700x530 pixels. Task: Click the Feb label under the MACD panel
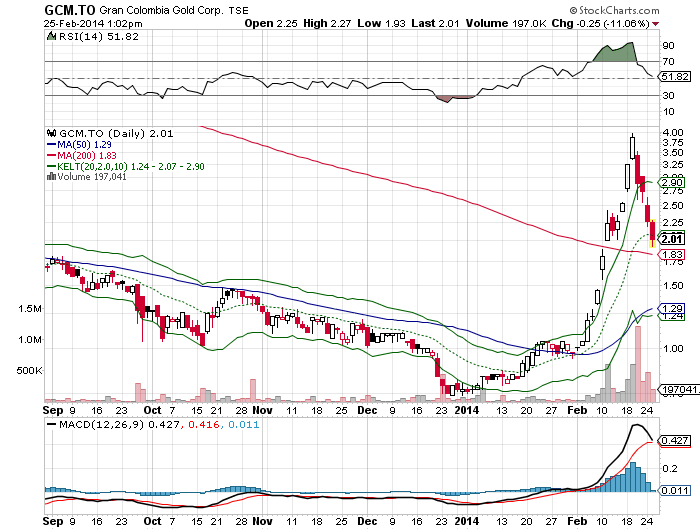[x=577, y=521]
